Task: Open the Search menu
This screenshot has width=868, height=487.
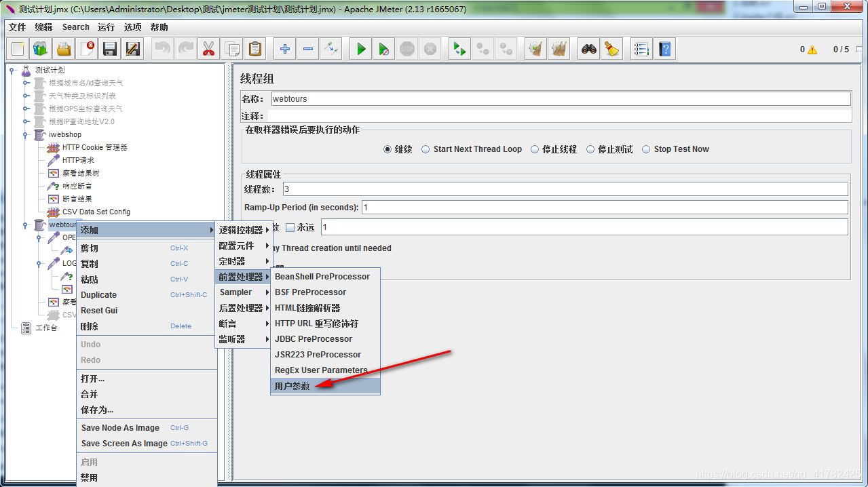Action: [x=75, y=27]
